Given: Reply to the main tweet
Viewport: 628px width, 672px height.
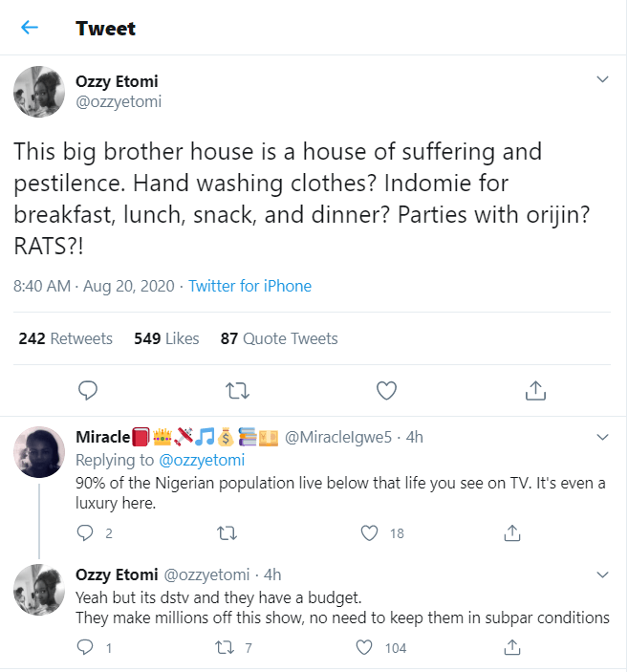Looking at the screenshot, I should coord(88,390).
